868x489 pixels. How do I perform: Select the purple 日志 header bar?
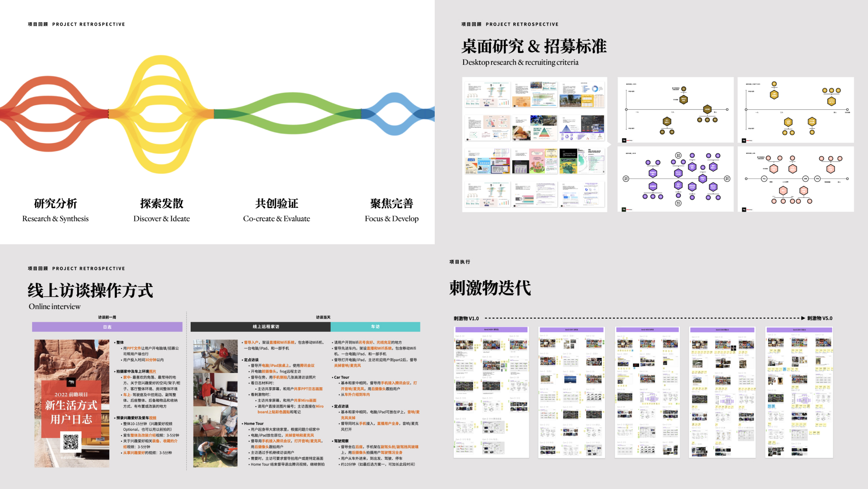(x=107, y=327)
